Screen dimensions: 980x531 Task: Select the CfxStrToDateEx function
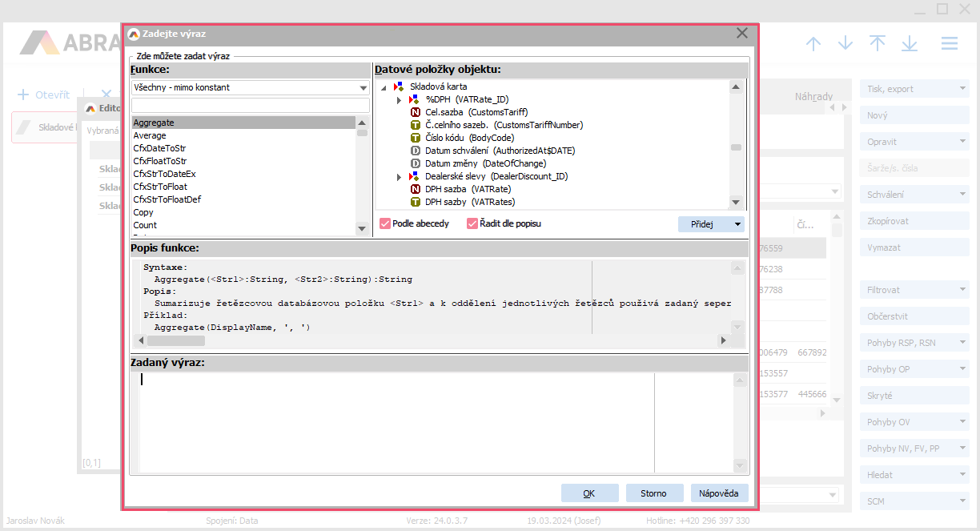tap(243, 174)
